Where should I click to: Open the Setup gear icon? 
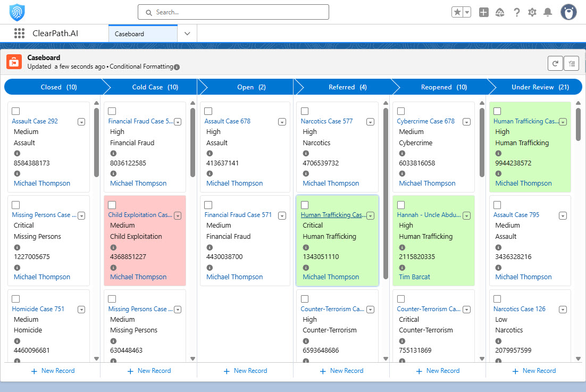(x=532, y=12)
